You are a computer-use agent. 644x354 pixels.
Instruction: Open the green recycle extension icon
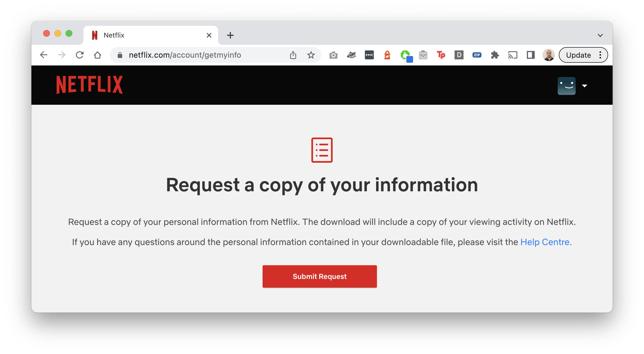[406, 56]
